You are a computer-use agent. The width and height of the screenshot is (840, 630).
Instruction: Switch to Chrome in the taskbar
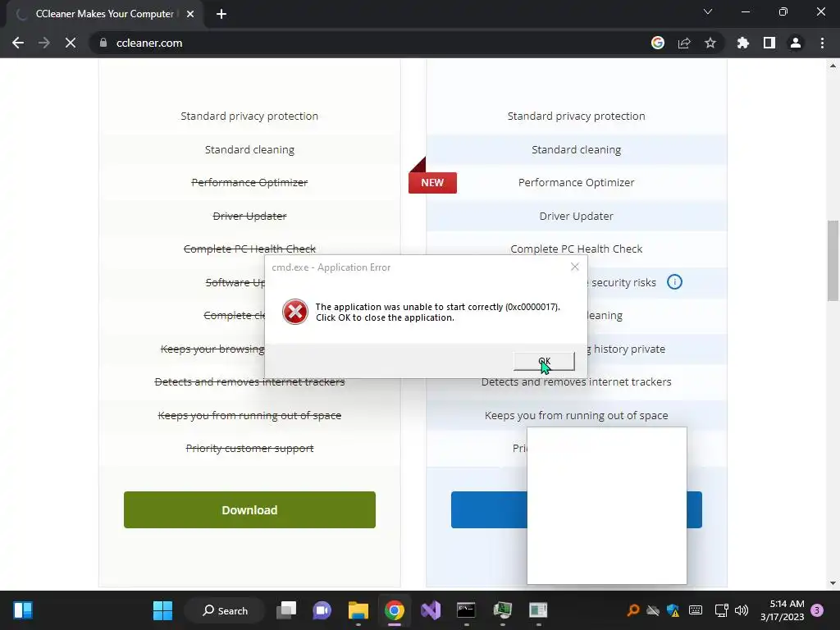395,610
